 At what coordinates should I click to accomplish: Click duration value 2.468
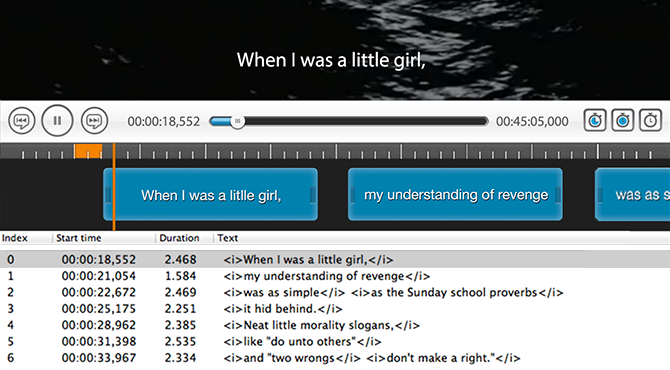(180, 259)
